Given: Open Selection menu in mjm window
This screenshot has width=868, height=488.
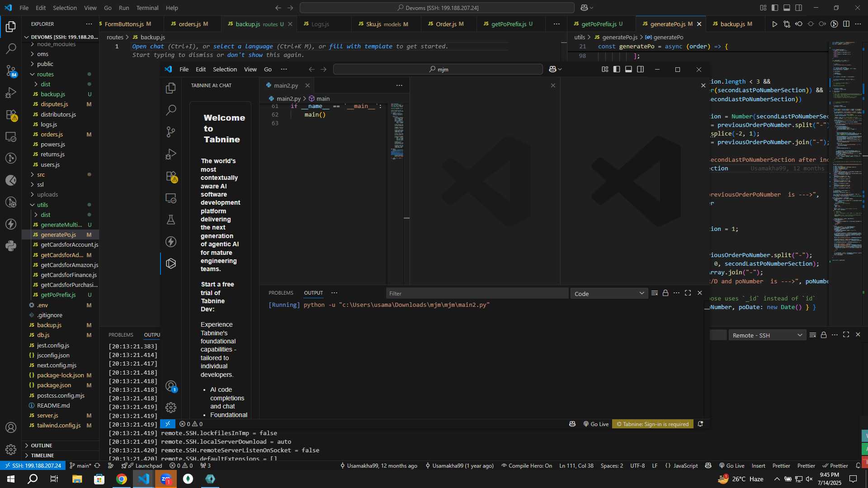Looking at the screenshot, I should pyautogui.click(x=225, y=69).
